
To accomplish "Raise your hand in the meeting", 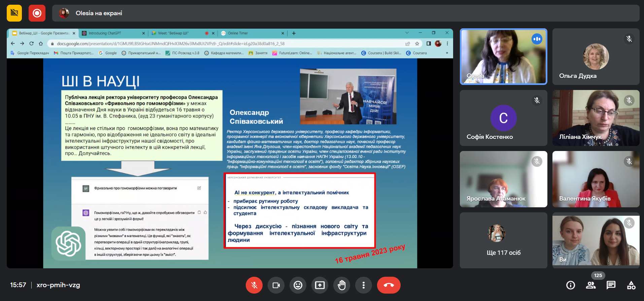I will (x=342, y=285).
